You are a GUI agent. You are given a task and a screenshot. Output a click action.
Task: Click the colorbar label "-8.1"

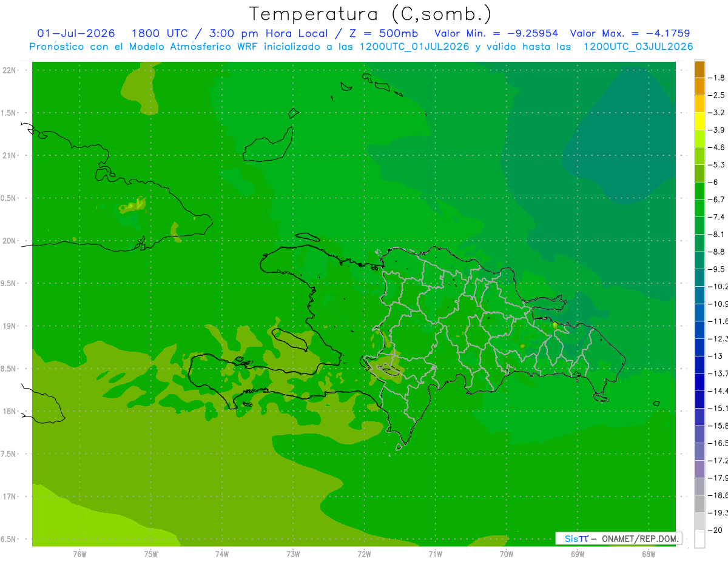(x=717, y=234)
